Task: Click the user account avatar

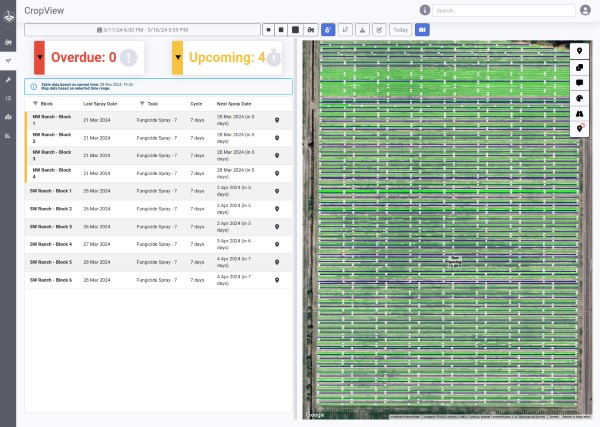Action: tap(585, 10)
